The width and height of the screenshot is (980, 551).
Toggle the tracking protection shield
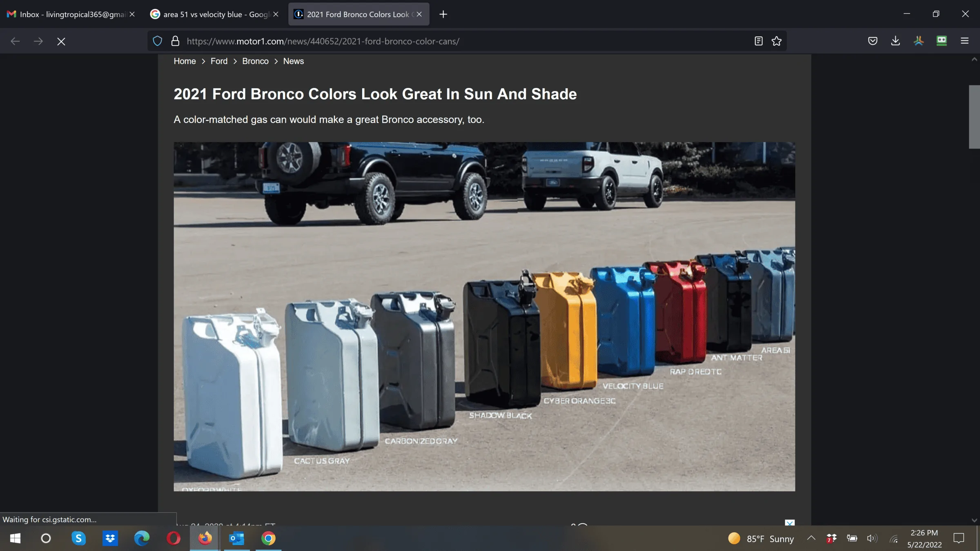tap(157, 41)
